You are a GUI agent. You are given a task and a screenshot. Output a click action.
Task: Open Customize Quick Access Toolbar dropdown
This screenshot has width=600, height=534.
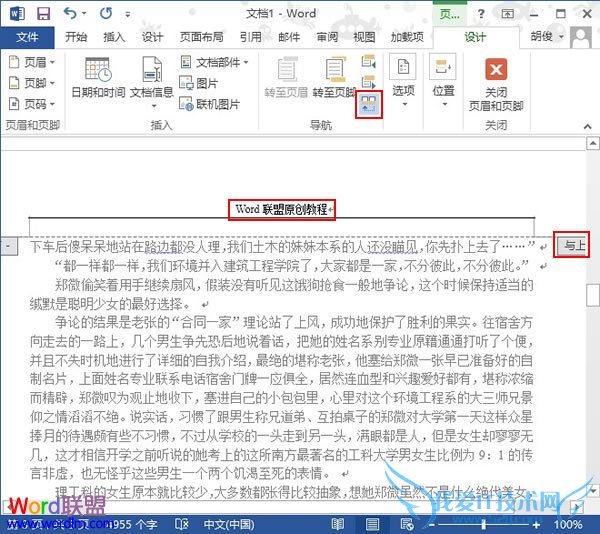[x=127, y=15]
